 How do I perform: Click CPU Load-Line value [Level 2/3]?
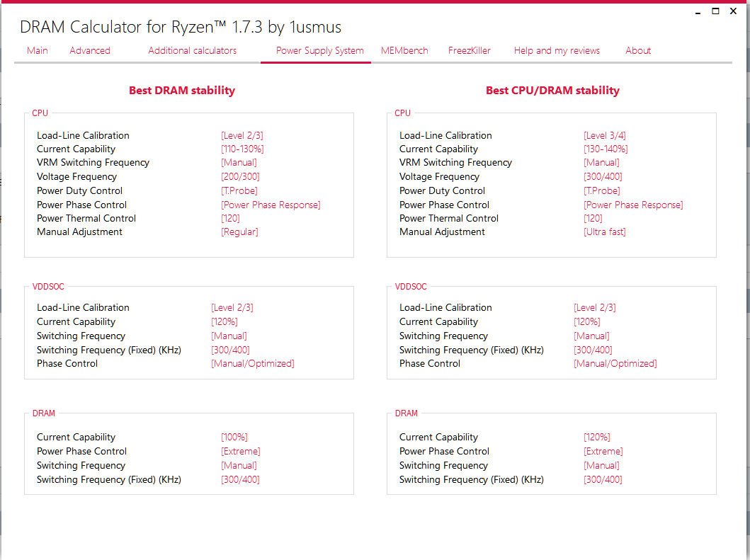click(242, 136)
